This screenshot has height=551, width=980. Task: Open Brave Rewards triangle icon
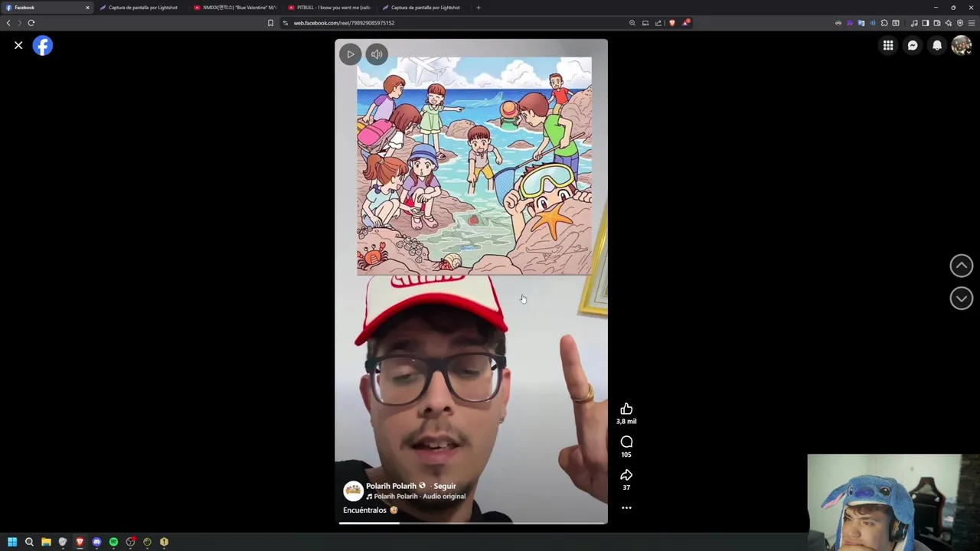(x=686, y=23)
